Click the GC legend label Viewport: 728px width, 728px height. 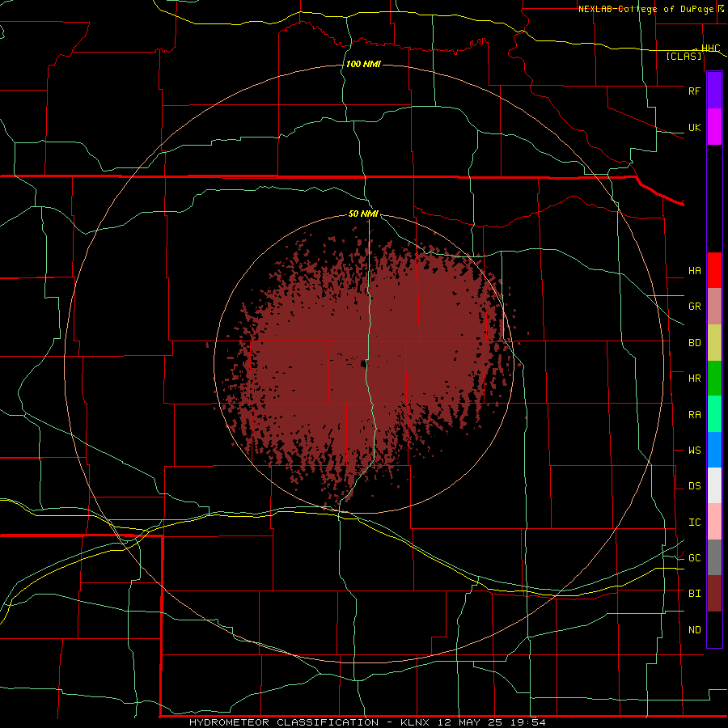[x=694, y=558]
